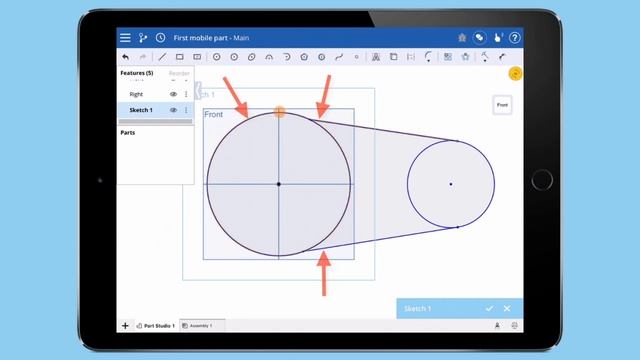Tap the Parts section header
Screen dimensions: 640x360
tap(128, 133)
